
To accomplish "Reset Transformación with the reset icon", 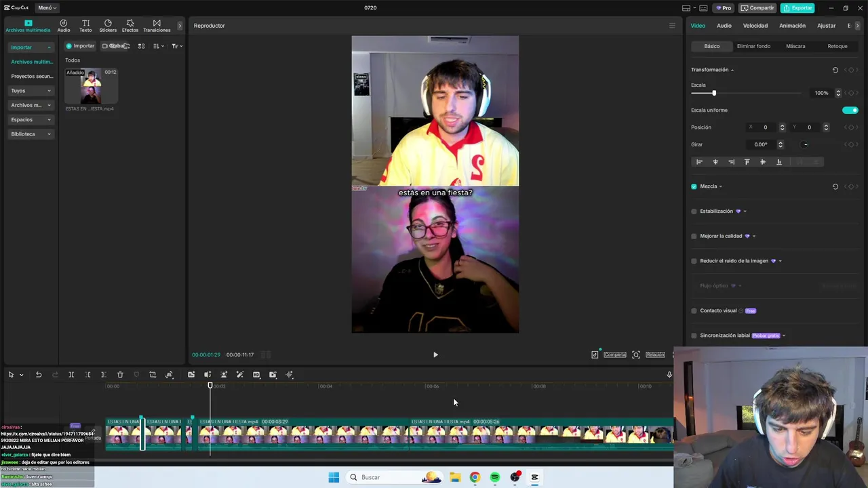I will pos(835,70).
